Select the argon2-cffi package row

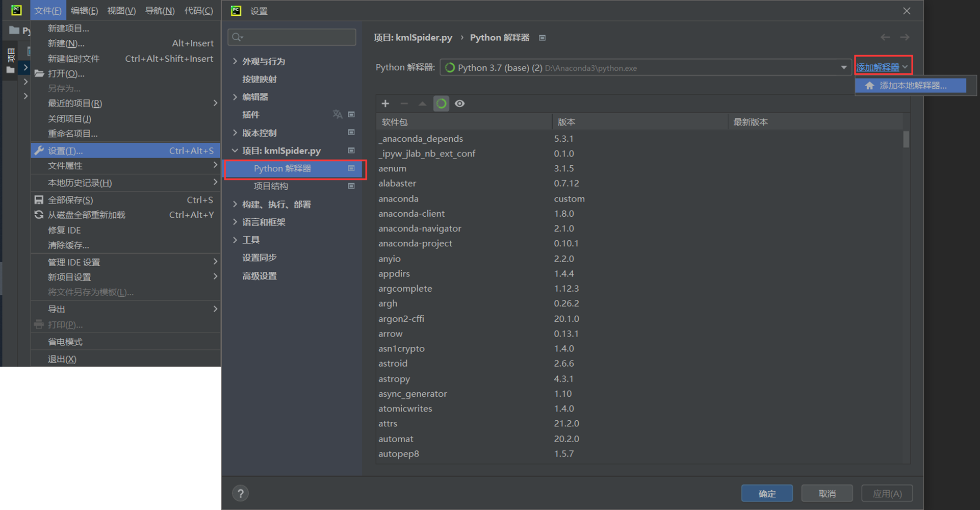[639, 318]
